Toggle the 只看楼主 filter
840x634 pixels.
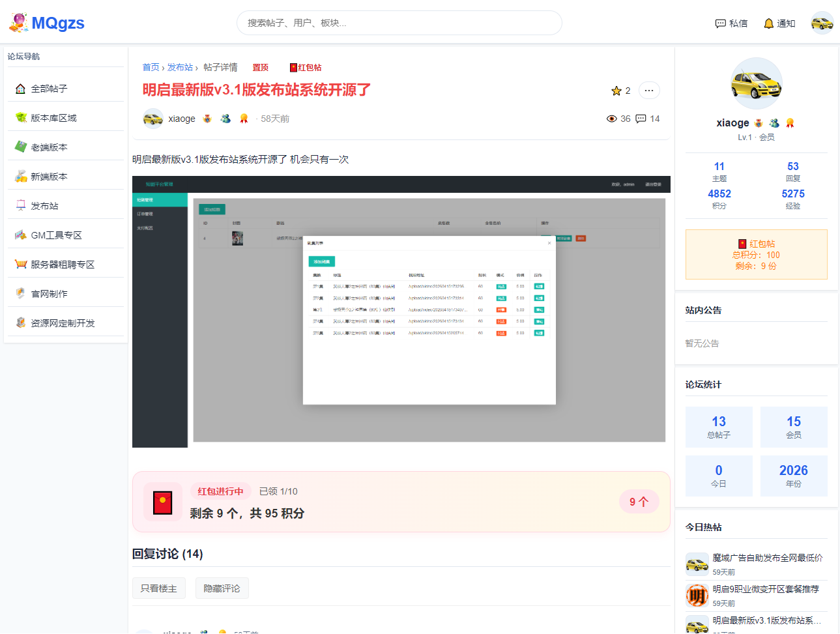tap(159, 588)
